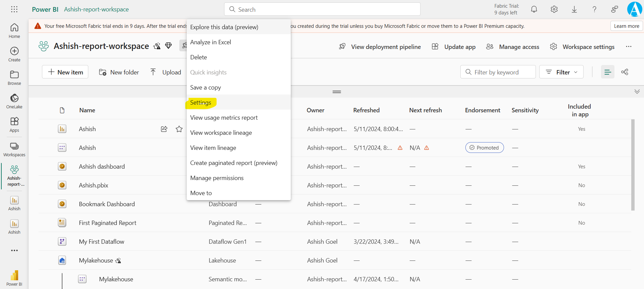Image resolution: width=644 pixels, height=289 pixels.
Task: Open the Filter dropdown
Action: [x=561, y=72]
